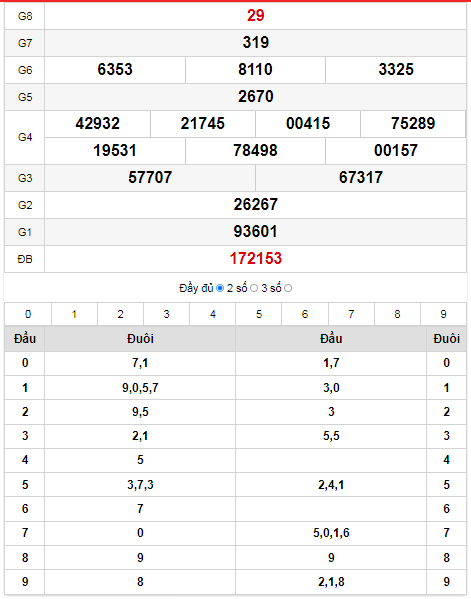Filter by digit 3 tab
Image resolution: width=471 pixels, height=599 pixels.
[x=167, y=314]
